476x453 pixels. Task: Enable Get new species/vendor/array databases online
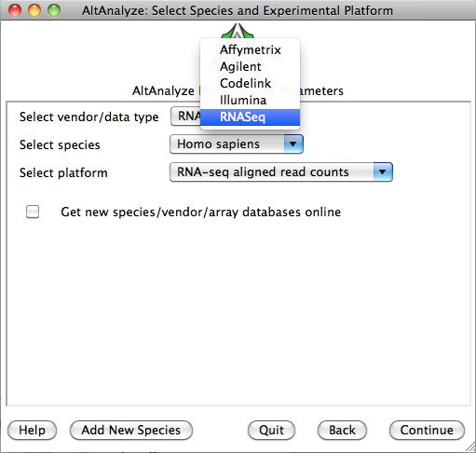coord(33,212)
